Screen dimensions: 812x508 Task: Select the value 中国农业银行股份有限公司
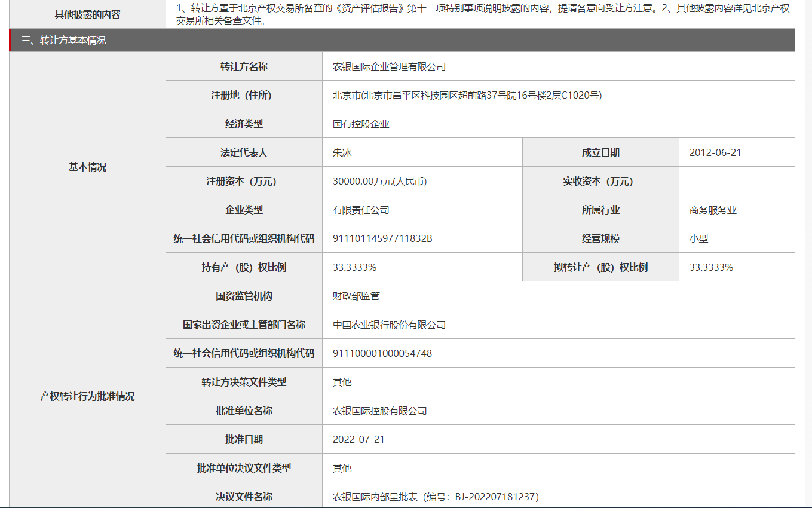tap(389, 325)
